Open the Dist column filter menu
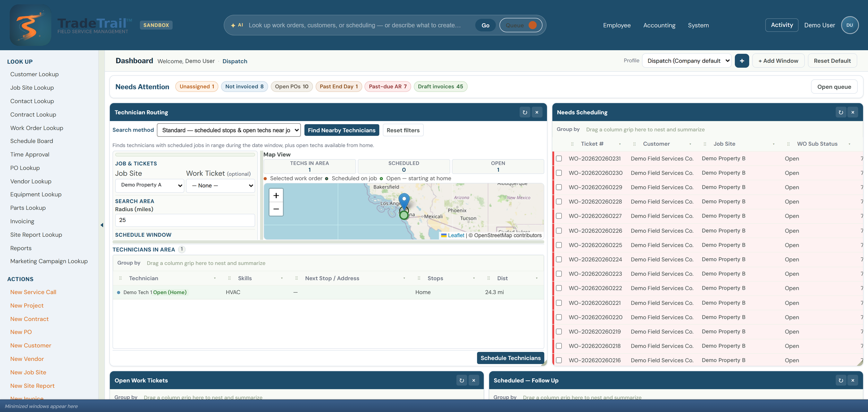Image resolution: width=868 pixels, height=412 pixels. point(537,278)
